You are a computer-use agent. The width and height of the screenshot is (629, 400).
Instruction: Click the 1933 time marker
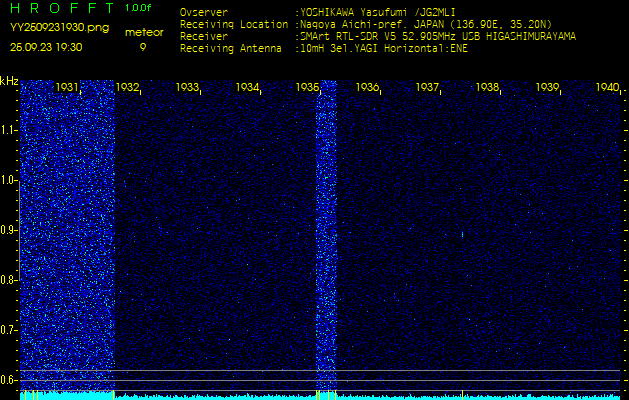[x=187, y=87]
